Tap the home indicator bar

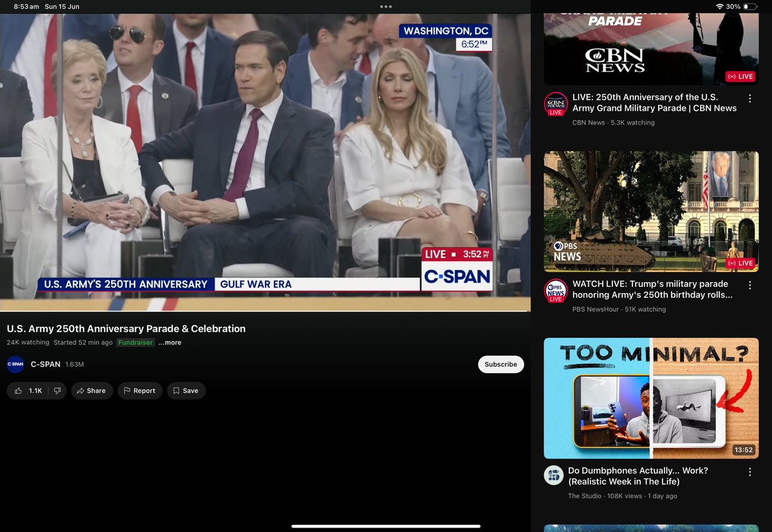[386, 526]
